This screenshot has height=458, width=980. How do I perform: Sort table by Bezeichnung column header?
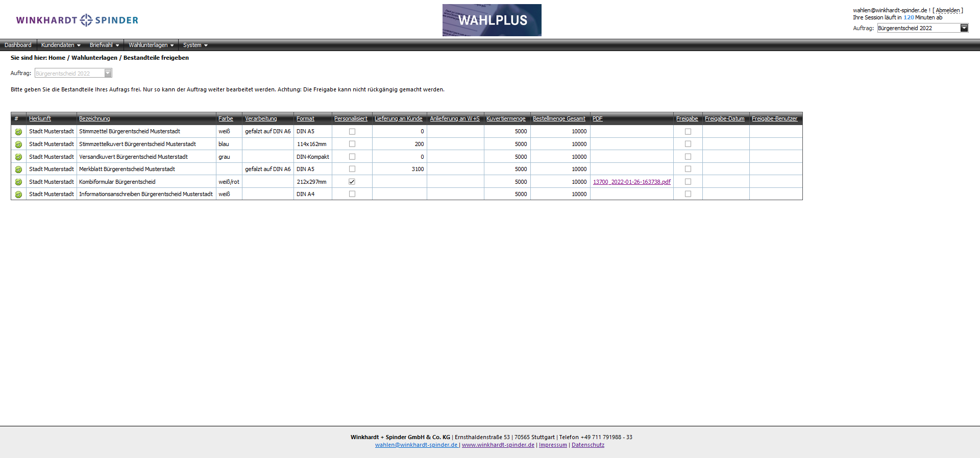click(94, 118)
